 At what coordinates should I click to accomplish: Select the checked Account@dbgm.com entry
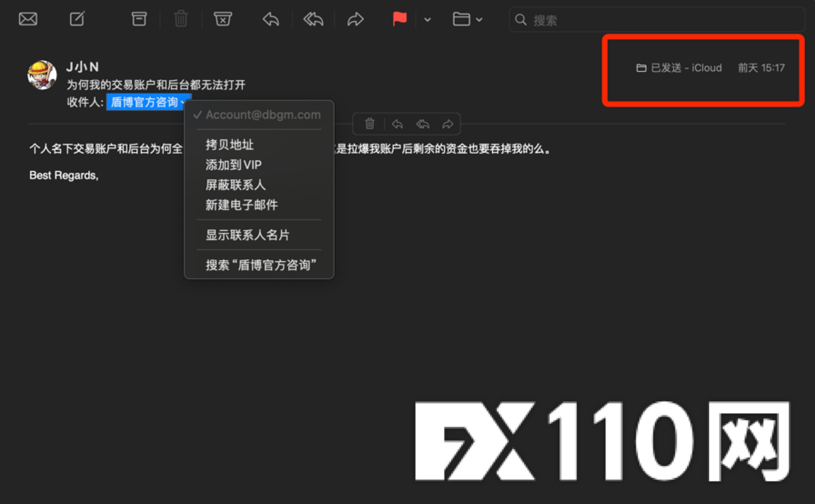pyautogui.click(x=263, y=115)
